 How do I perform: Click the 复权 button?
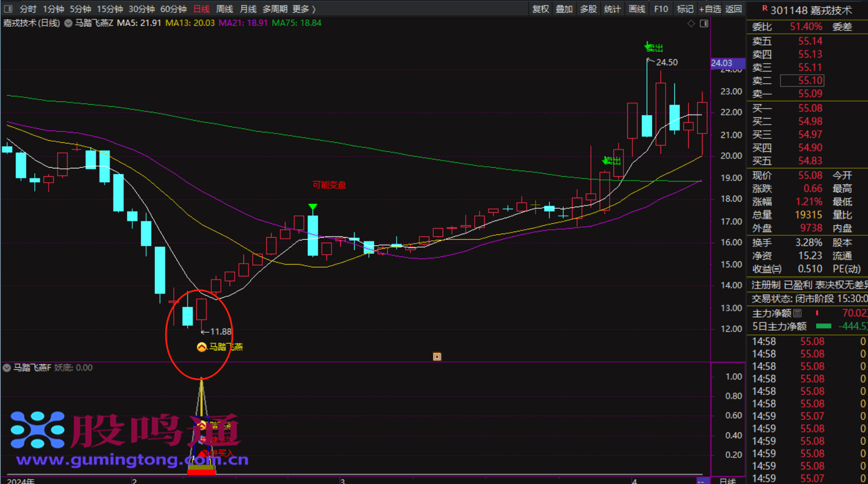[540, 9]
